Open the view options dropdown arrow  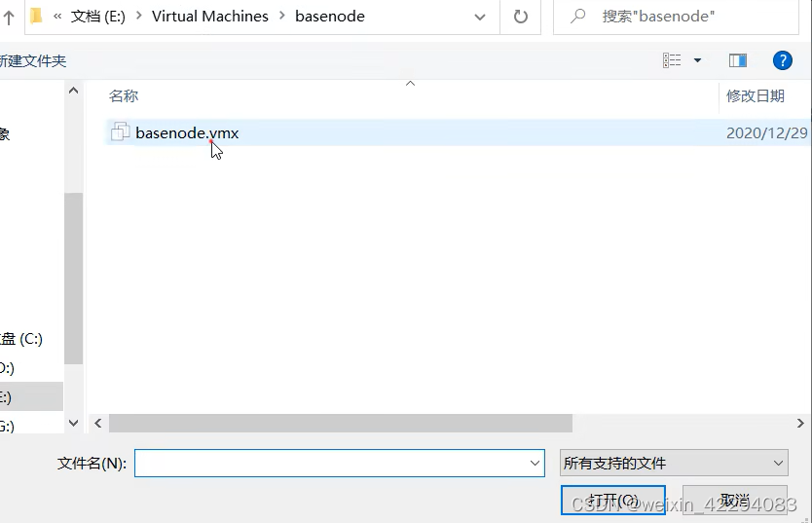tap(697, 60)
